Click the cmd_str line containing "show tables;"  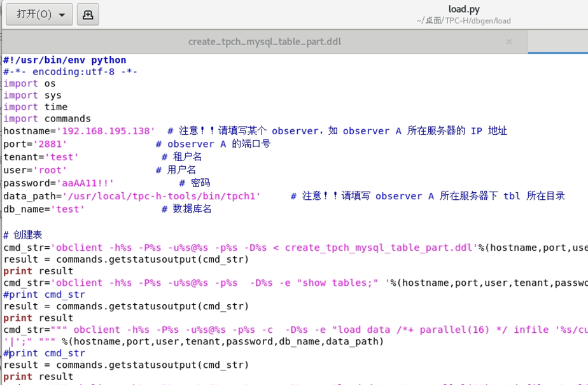coord(295,283)
